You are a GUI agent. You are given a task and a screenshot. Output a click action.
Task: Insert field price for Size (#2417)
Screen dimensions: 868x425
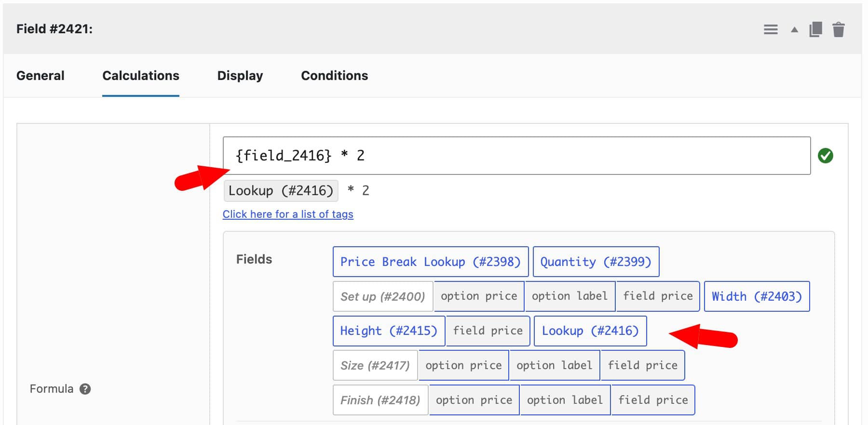click(643, 366)
